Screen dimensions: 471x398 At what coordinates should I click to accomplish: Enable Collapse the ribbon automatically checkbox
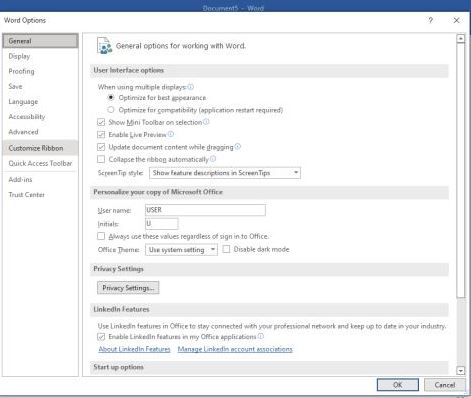coord(101,159)
